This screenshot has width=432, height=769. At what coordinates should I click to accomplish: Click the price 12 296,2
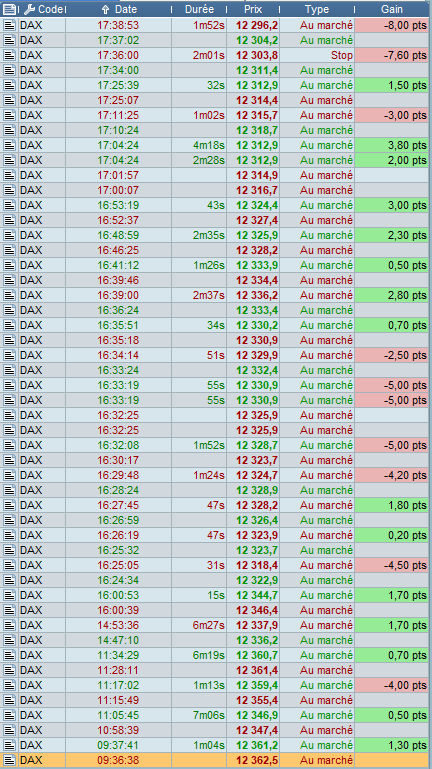point(257,25)
